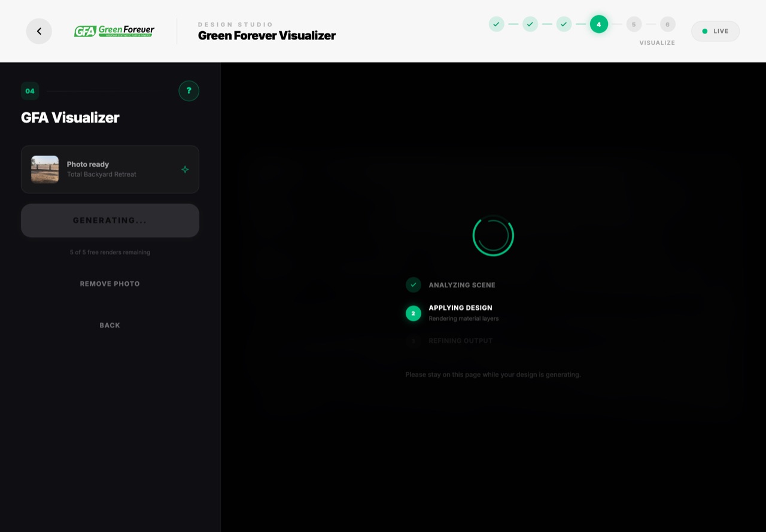Click the Applying Design step 2 badge
The height and width of the screenshot is (532, 766).
coord(414,313)
